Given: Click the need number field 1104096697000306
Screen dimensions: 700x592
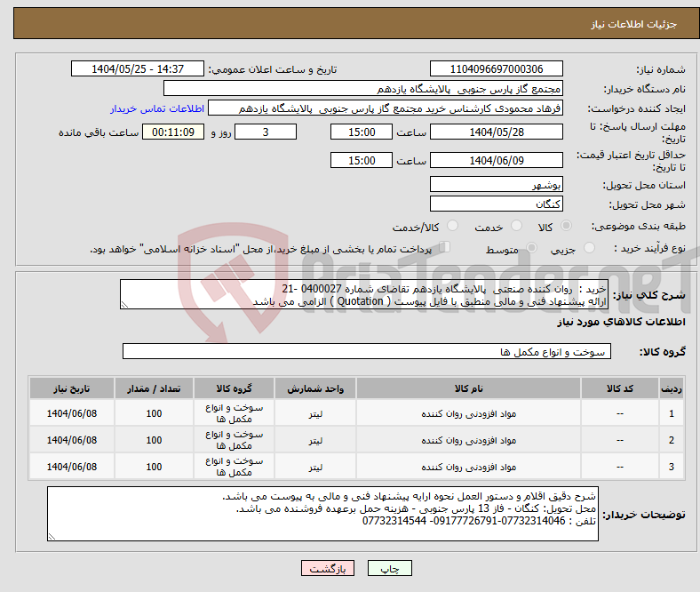Looking at the screenshot, I should click(x=496, y=68).
